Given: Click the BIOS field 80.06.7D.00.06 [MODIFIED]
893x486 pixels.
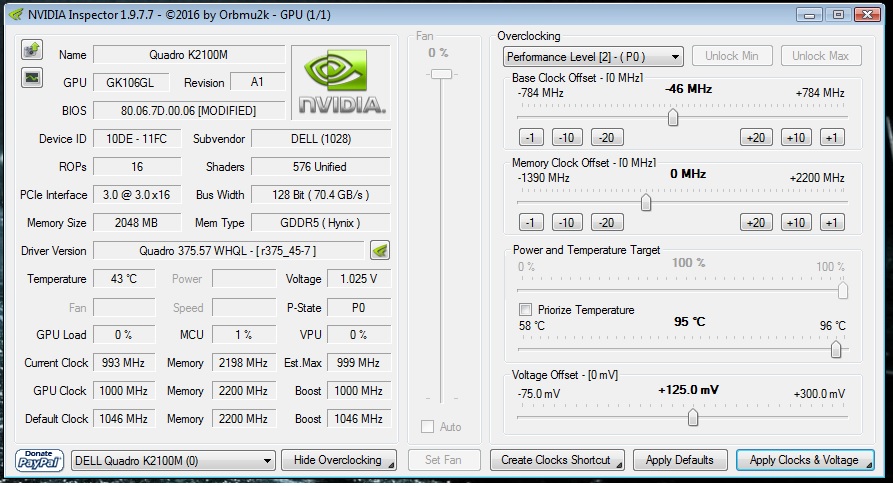Looking at the screenshot, I should click(189, 111).
